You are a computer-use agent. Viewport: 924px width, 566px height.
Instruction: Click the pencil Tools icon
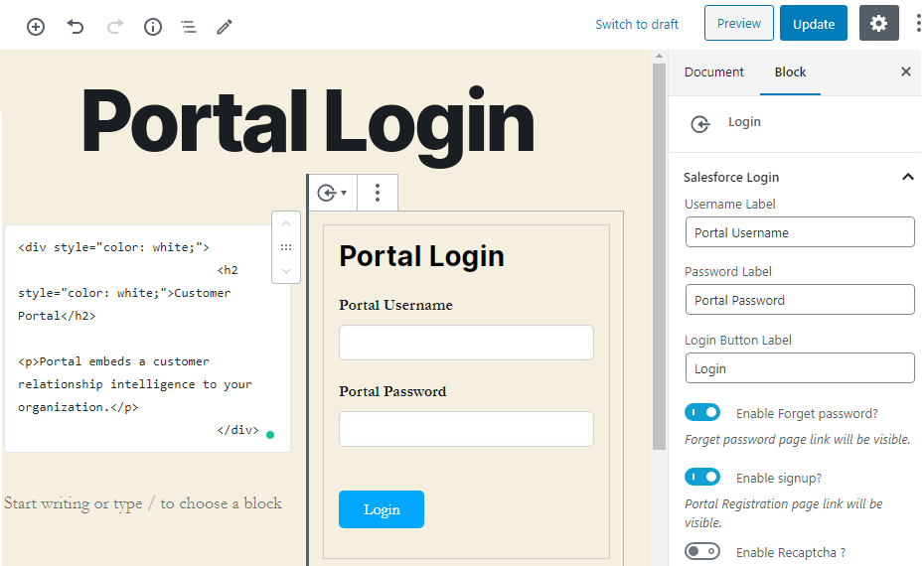(x=225, y=27)
